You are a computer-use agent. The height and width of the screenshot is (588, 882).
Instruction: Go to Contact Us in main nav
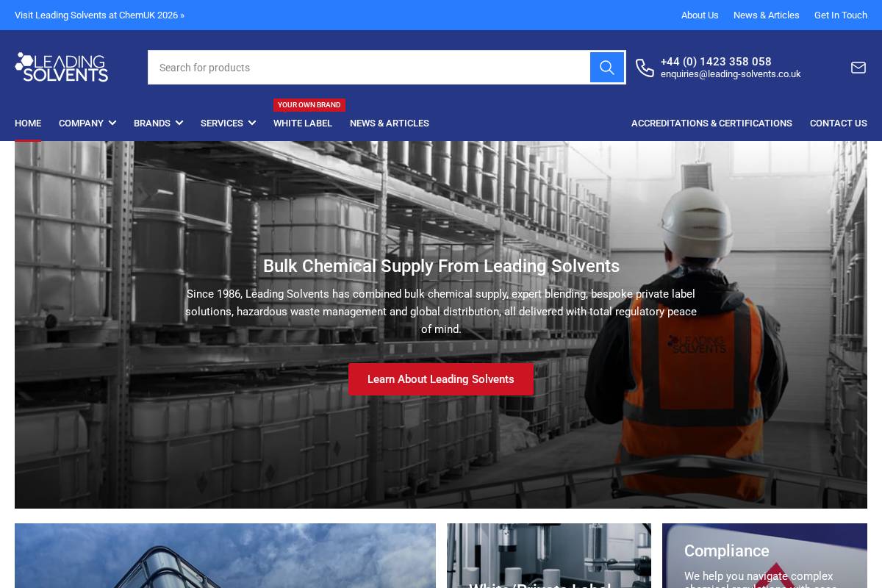click(x=839, y=123)
